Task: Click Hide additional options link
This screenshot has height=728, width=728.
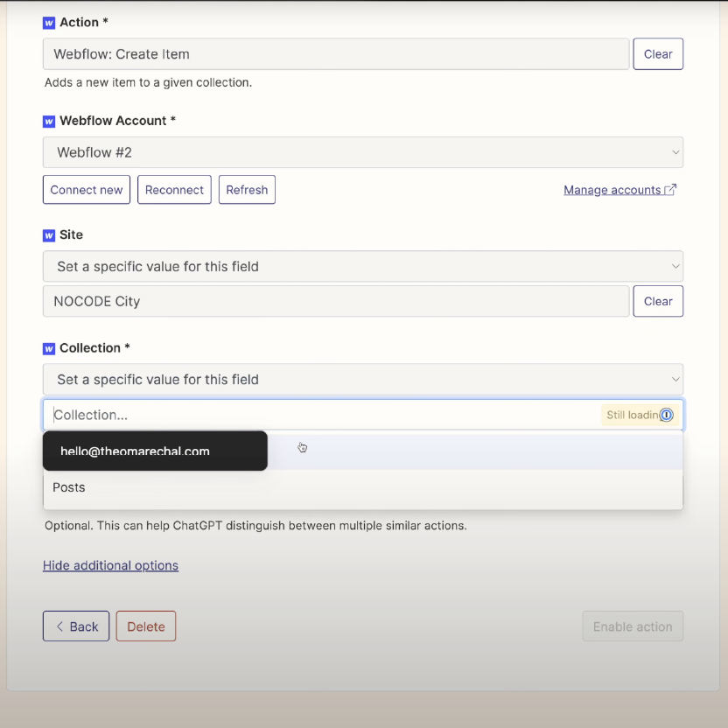Action: click(x=110, y=565)
